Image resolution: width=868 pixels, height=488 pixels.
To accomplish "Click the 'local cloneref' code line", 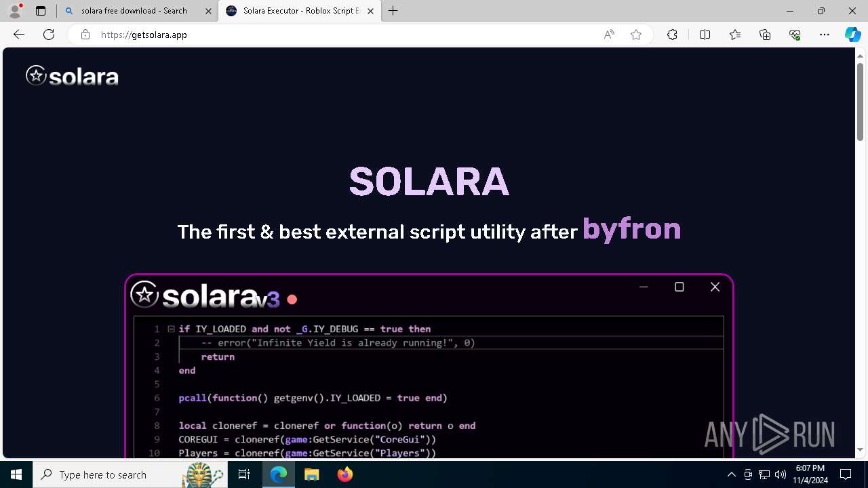I will 327,426.
